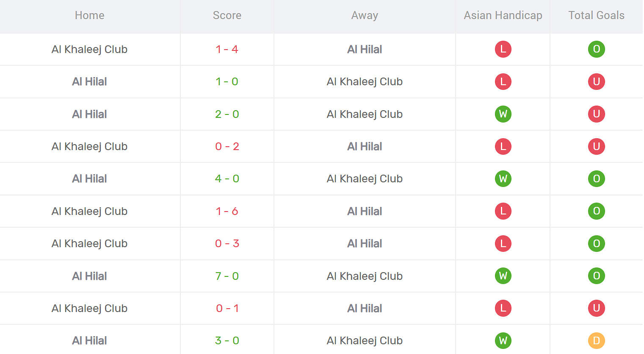Open the 7 - 0 score link

tap(227, 276)
